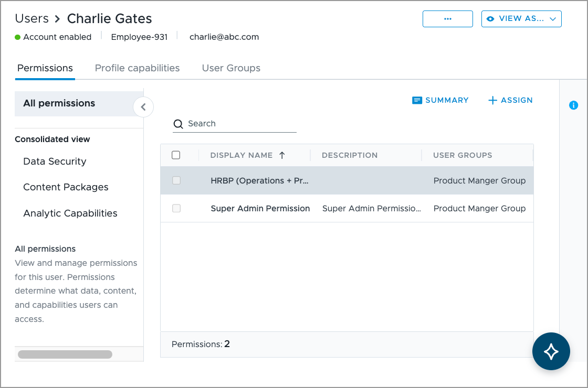Click the Account enabled status
The width and height of the screenshot is (588, 388).
pos(53,37)
